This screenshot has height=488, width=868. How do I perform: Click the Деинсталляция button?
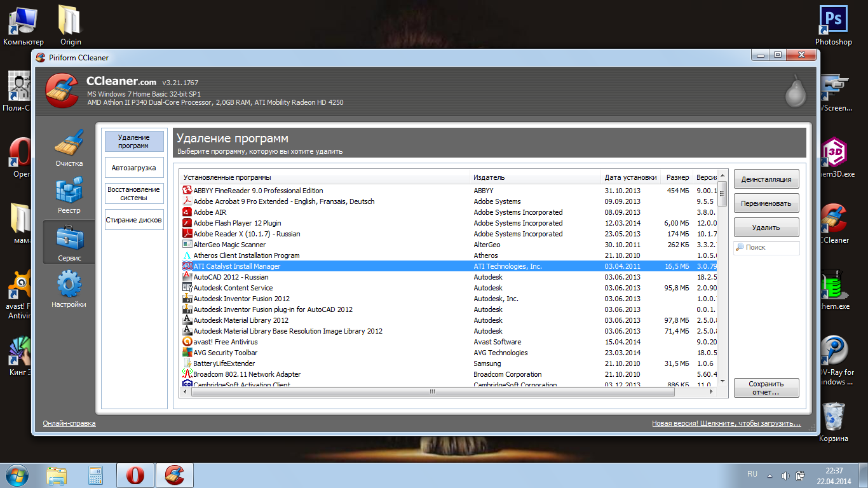766,179
